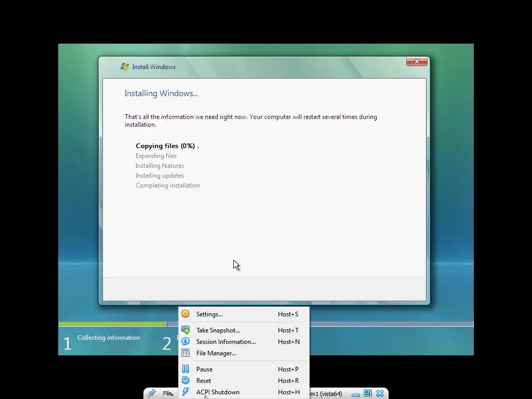Viewport: 532px width, 399px height.
Task: Click the 'vm1 (vista64)' label on mini toolbar
Action: [326, 394]
